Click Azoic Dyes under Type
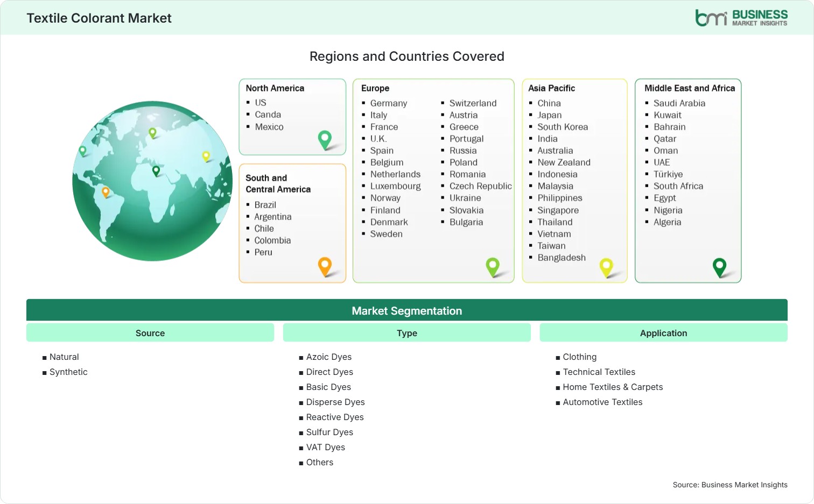The width and height of the screenshot is (814, 504). point(329,357)
